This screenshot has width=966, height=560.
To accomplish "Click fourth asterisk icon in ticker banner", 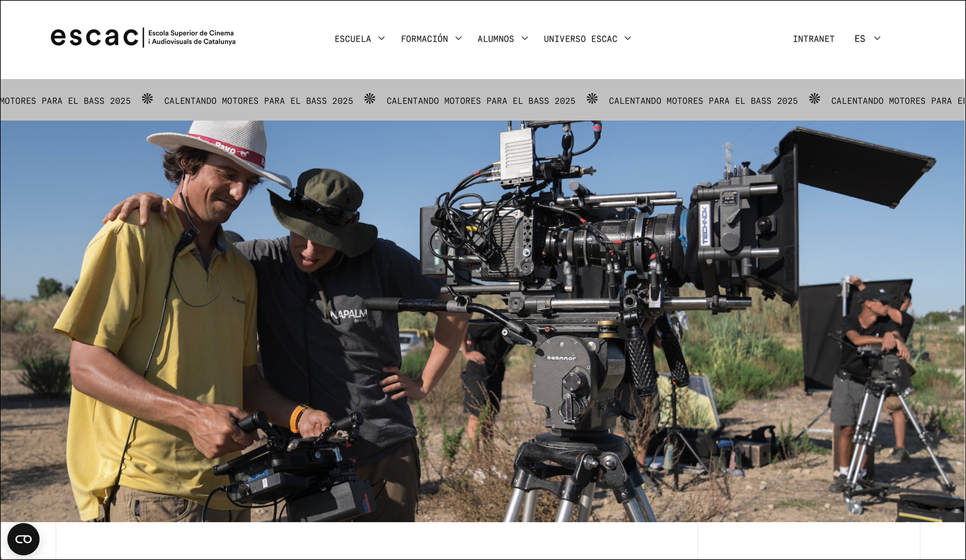I will pyautogui.click(x=815, y=99).
